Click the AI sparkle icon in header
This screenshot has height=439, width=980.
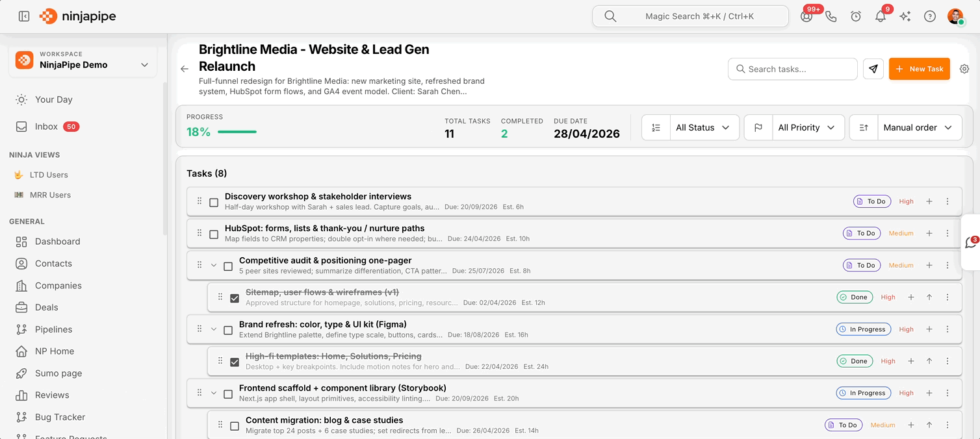[905, 17]
